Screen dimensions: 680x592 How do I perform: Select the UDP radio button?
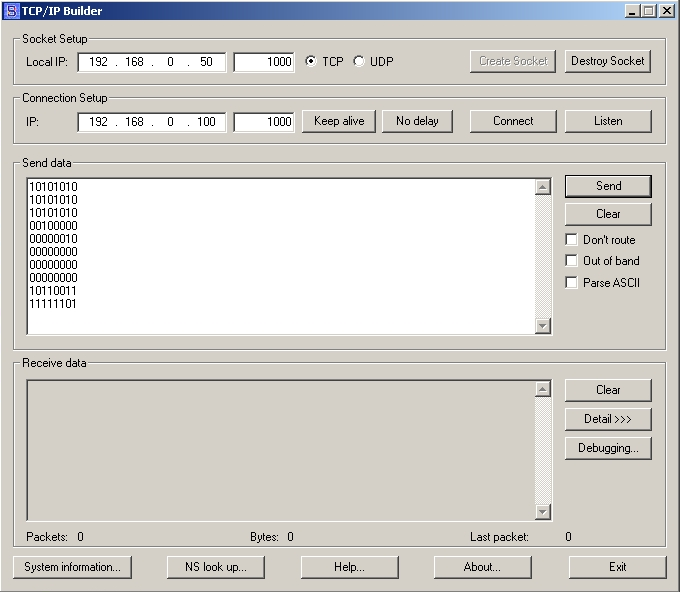point(359,61)
